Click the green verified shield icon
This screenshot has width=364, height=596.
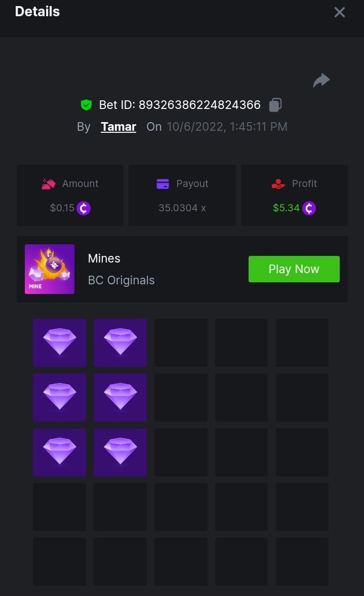tap(86, 105)
